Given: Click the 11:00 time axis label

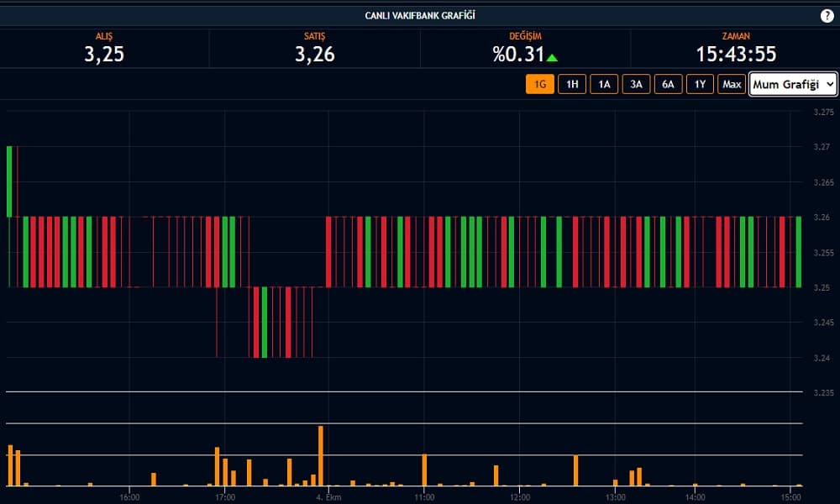Looking at the screenshot, I should coord(423,497).
